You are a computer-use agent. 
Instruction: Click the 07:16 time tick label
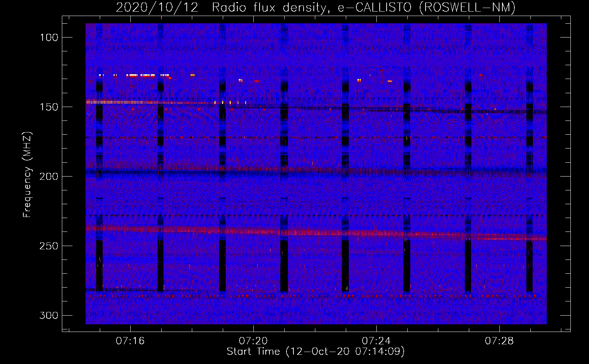[130, 341]
